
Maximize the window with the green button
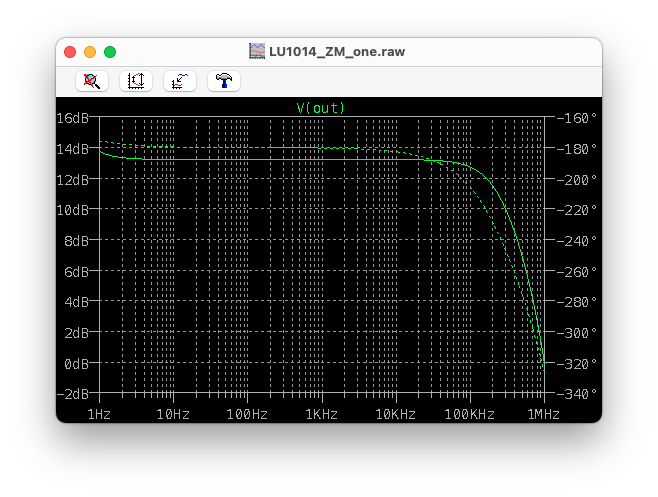110,52
